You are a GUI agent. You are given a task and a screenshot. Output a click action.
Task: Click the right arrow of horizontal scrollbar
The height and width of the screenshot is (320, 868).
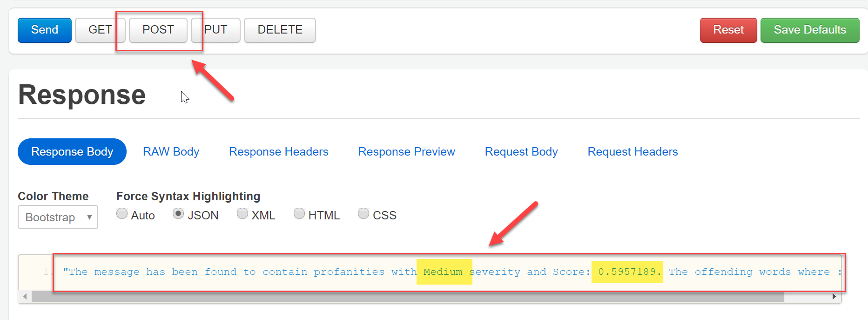834,297
